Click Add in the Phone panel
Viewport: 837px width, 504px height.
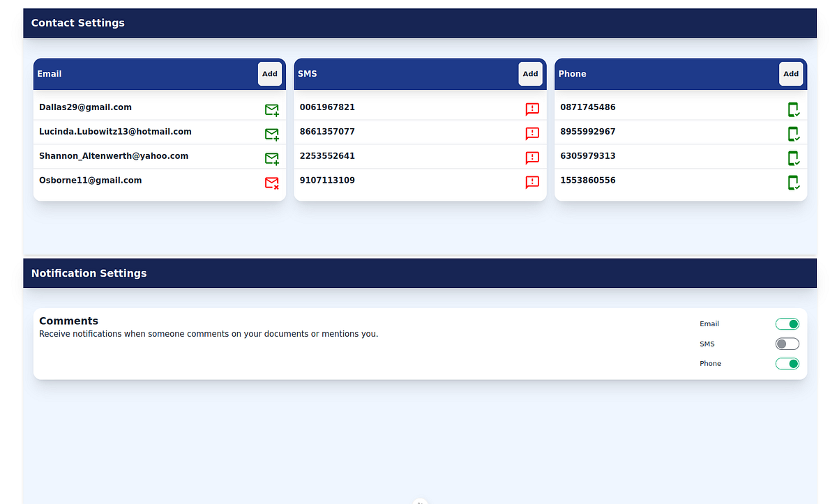[x=790, y=73]
